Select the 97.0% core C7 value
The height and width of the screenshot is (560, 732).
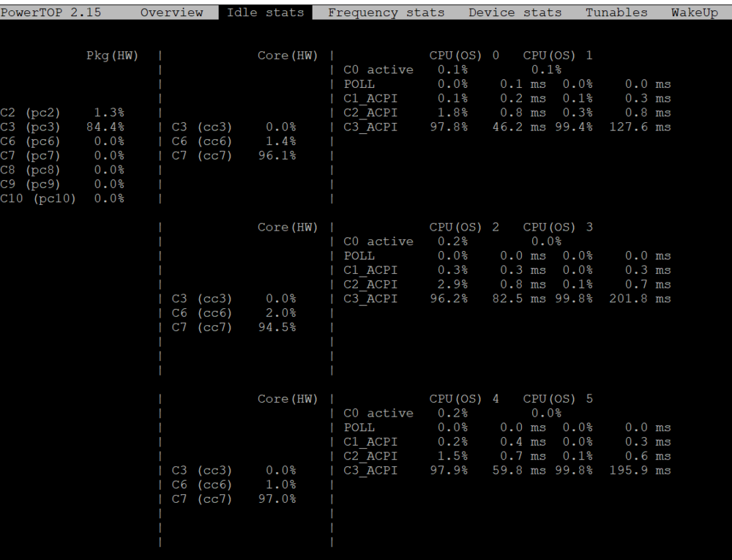coord(277,499)
